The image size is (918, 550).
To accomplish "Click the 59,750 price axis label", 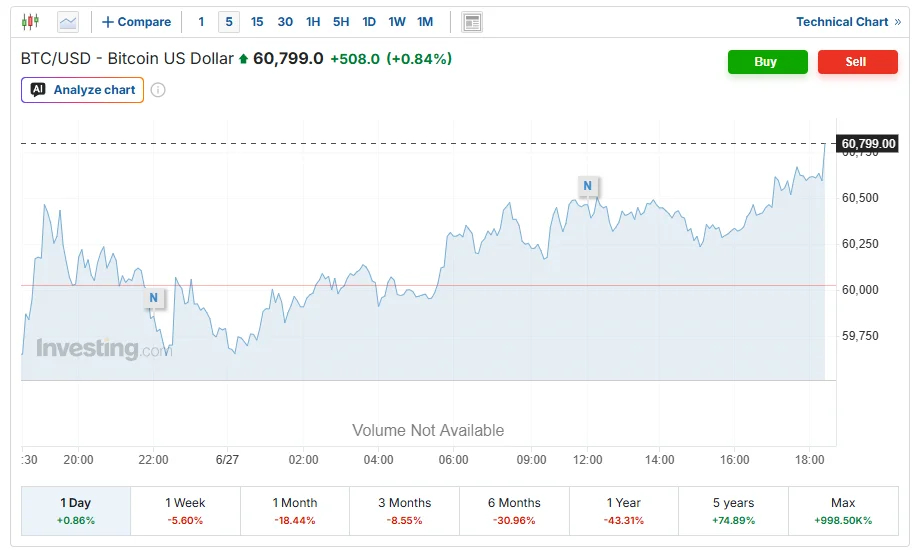I will click(x=860, y=336).
